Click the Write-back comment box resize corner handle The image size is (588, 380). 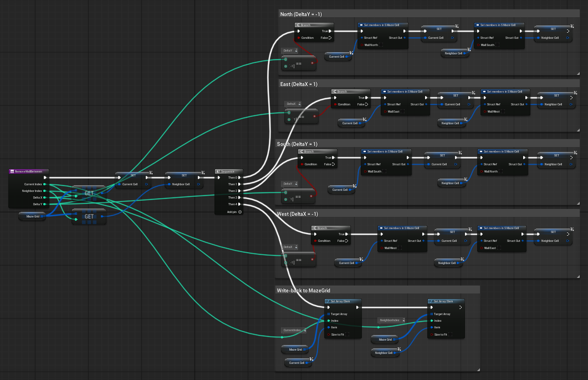point(478,370)
